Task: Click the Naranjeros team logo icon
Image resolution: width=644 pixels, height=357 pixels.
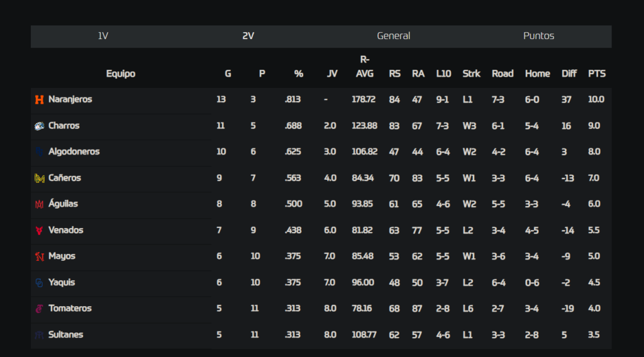Action: pyautogui.click(x=40, y=100)
